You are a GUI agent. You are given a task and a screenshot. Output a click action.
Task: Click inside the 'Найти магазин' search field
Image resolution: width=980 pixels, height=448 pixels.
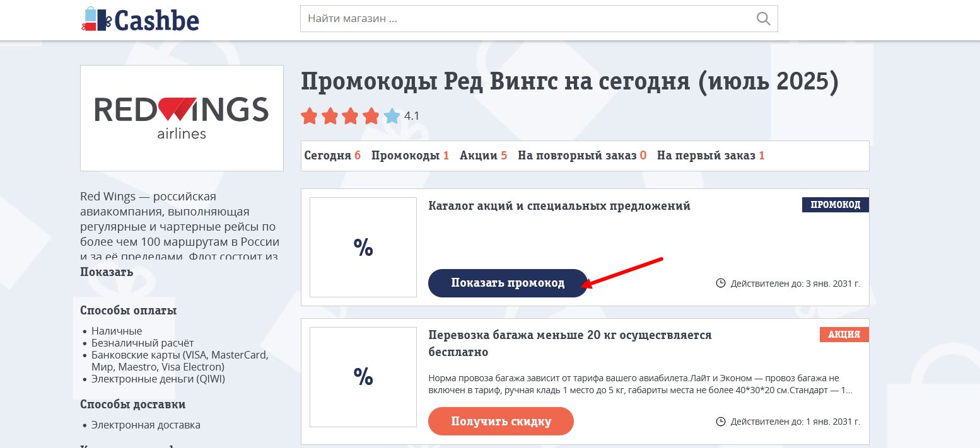tap(505, 19)
